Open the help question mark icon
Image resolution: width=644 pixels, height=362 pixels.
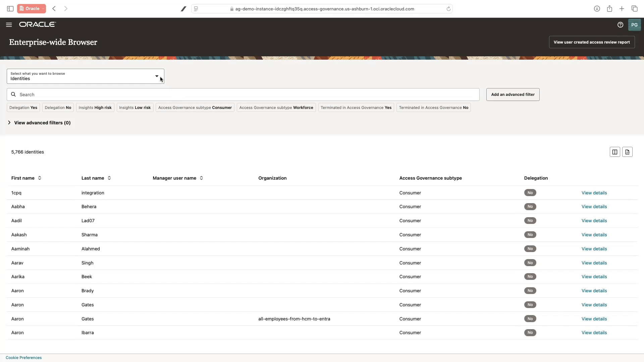tap(620, 24)
